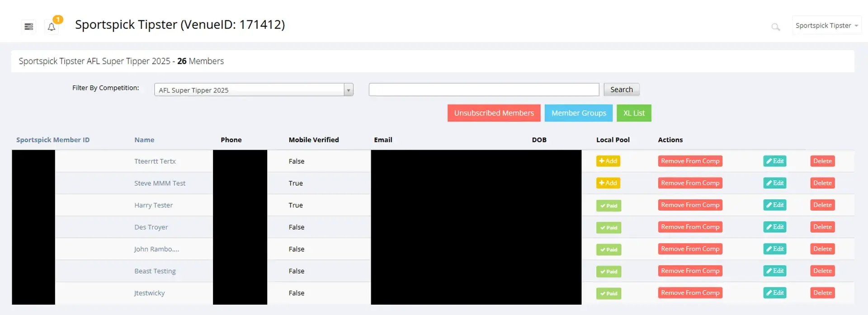Edit Harry Tester's member record

(775, 205)
